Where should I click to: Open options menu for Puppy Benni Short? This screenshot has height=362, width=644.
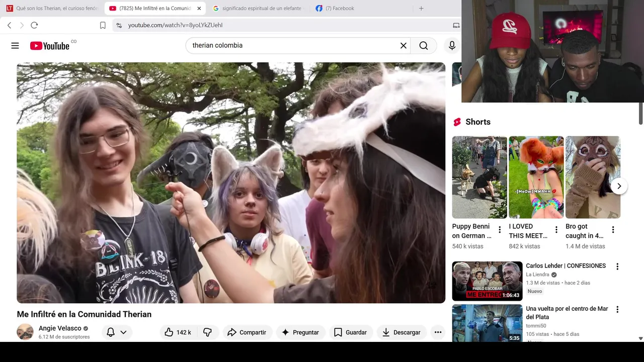coord(500,230)
